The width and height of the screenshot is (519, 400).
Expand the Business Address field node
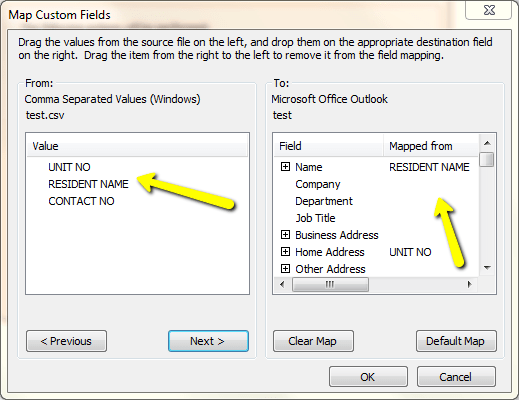[x=285, y=235]
